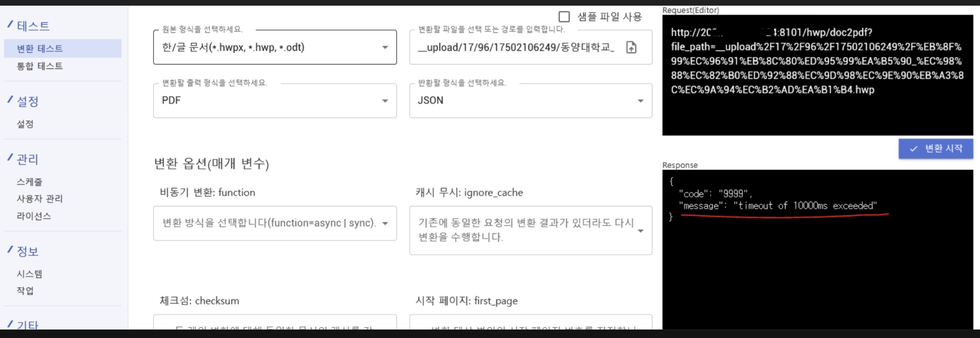Click inside the Request editor URL area
980x338 pixels.
(x=818, y=75)
